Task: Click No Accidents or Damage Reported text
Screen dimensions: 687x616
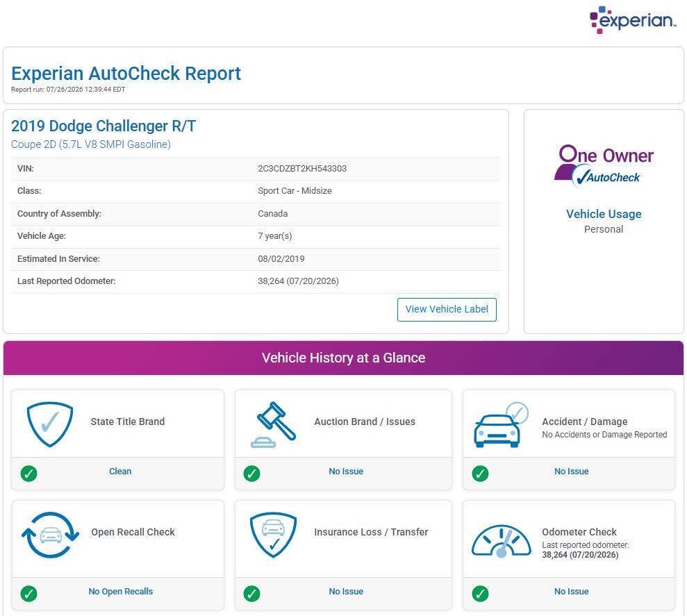Action: [604, 435]
